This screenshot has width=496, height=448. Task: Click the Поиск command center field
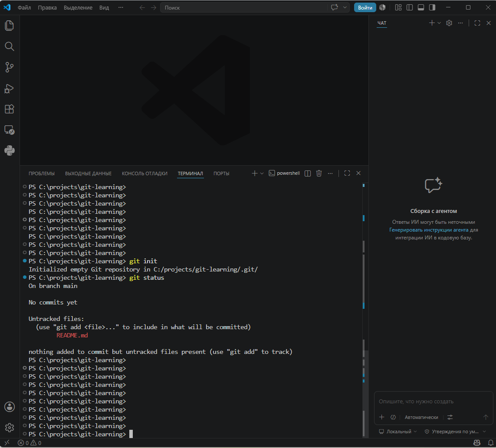point(243,7)
